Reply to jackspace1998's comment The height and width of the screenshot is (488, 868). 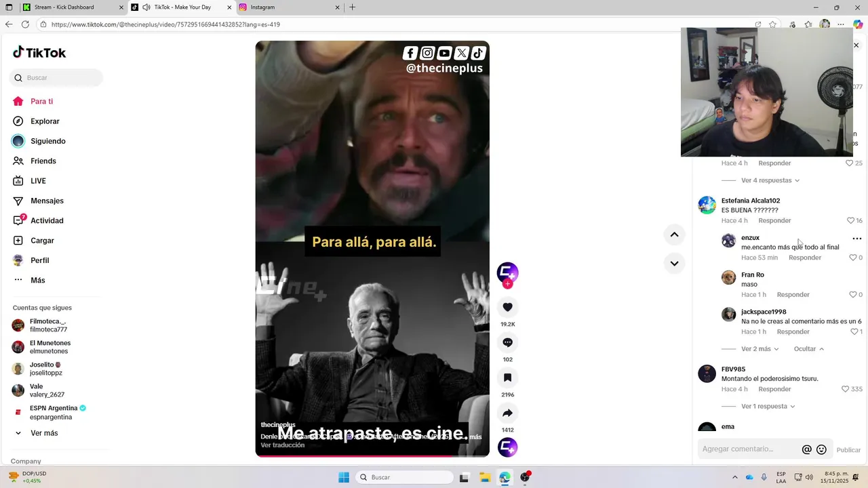click(x=793, y=332)
